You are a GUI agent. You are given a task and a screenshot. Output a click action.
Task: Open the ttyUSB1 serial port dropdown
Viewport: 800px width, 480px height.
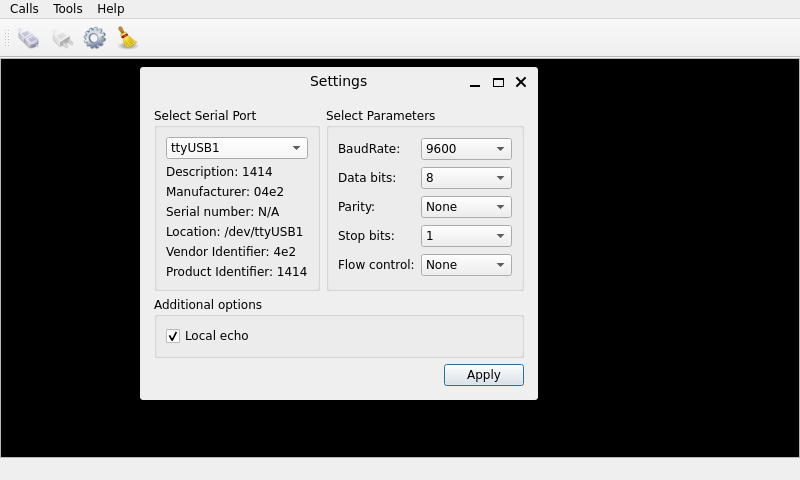tap(236, 148)
